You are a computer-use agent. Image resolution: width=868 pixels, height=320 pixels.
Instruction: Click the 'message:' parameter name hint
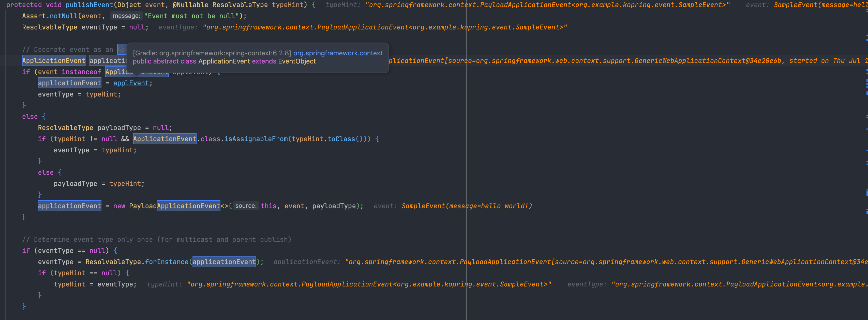(x=126, y=16)
